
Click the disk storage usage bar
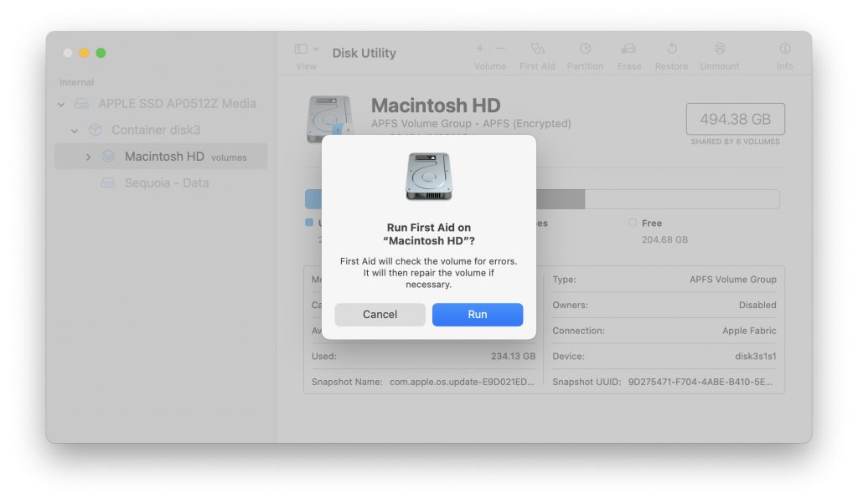click(670, 199)
